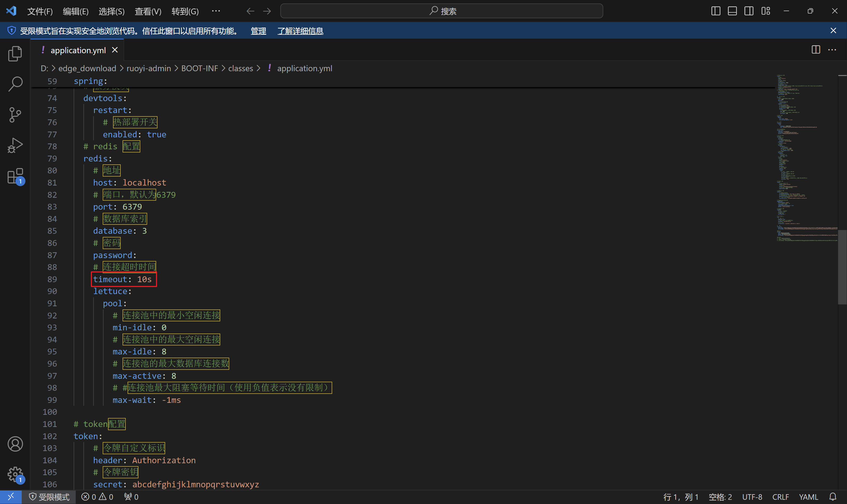Click line number 100 in gutter

click(x=49, y=412)
